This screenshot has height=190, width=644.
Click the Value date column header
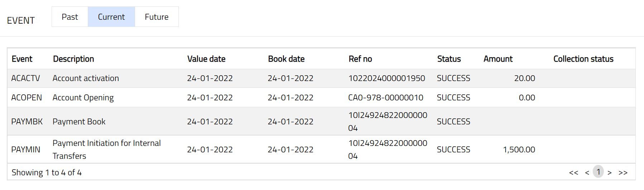[206, 59]
